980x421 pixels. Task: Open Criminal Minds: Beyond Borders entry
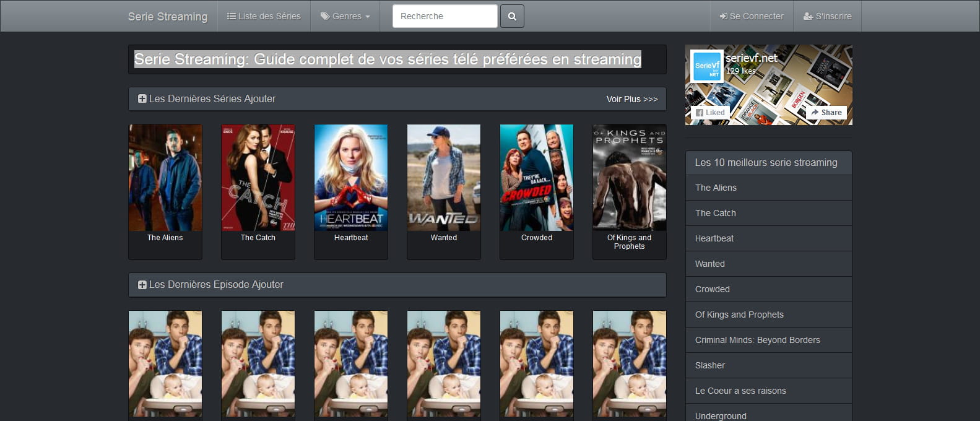[x=769, y=340]
